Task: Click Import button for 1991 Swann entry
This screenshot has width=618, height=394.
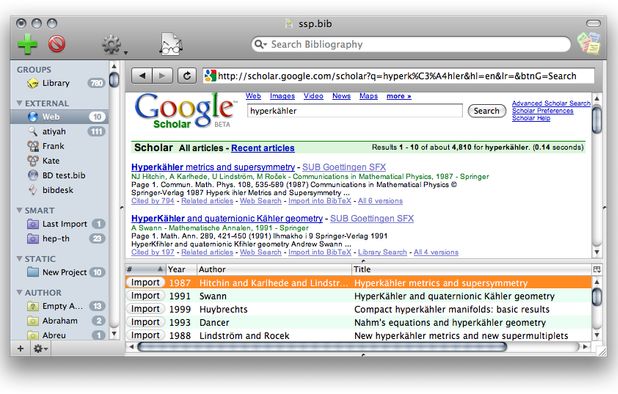Action: (145, 296)
